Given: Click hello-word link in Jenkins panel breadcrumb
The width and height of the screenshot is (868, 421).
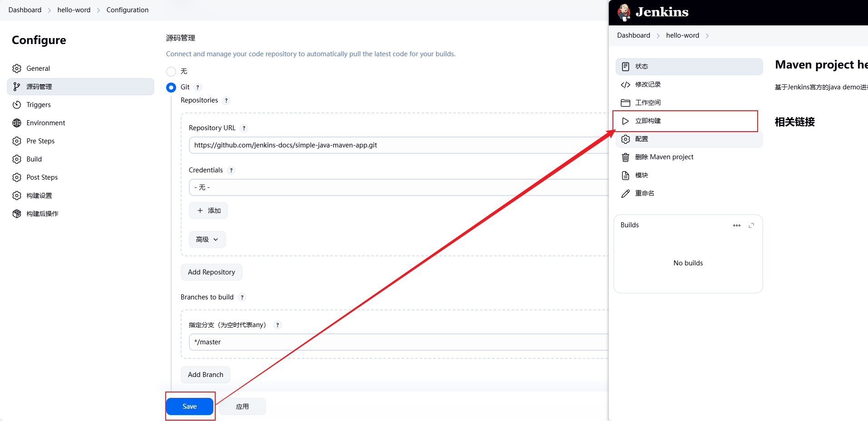Looking at the screenshot, I should [683, 35].
